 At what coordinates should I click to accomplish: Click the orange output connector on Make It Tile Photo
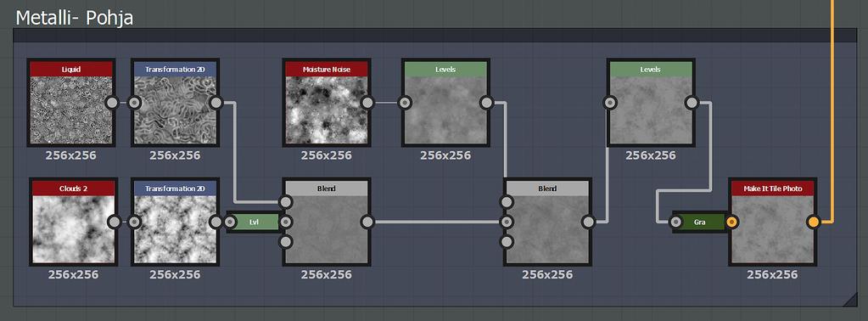813,222
